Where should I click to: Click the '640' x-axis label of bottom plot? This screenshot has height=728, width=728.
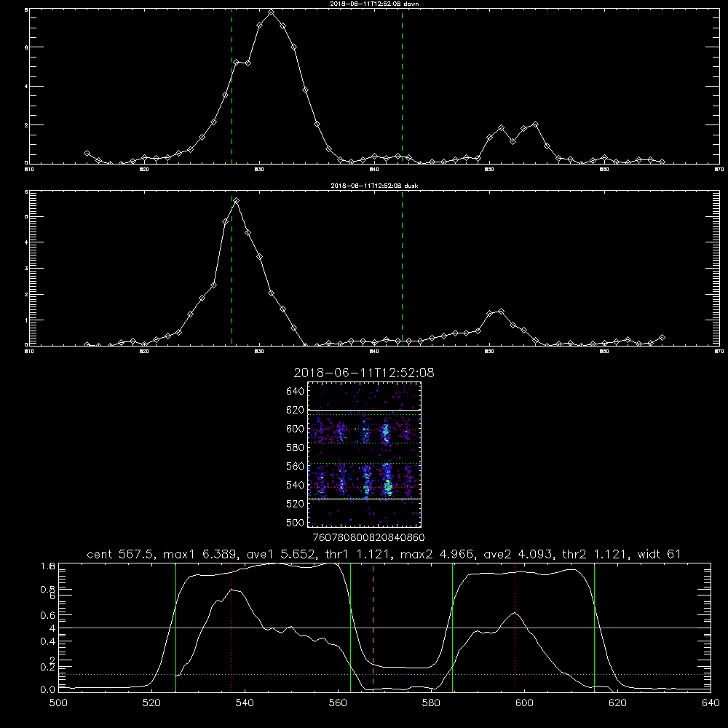click(x=711, y=703)
